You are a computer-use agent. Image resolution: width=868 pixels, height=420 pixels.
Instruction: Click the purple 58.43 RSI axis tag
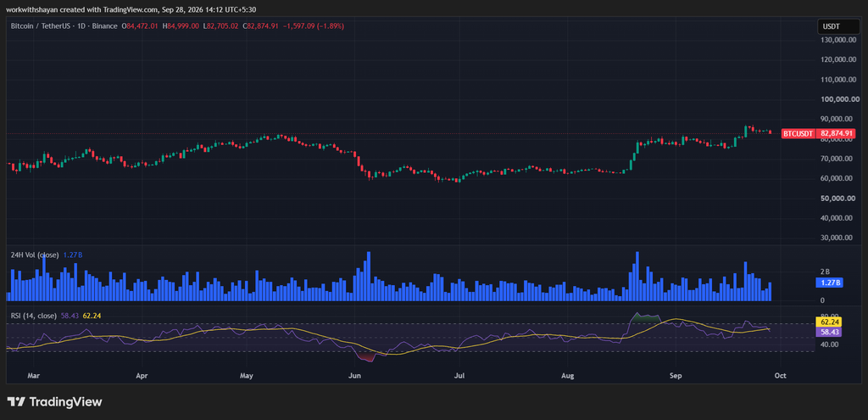(829, 332)
